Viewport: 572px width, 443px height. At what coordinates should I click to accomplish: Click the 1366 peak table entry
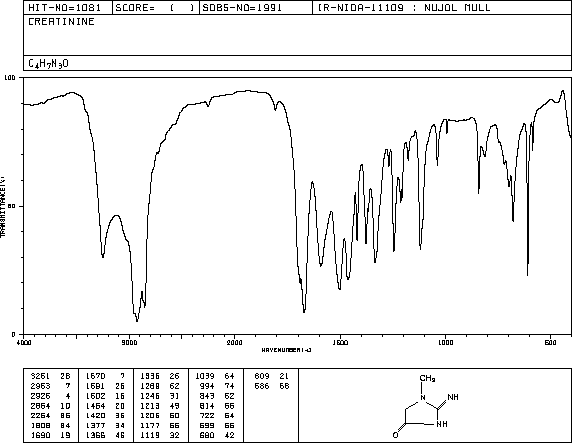105,435
